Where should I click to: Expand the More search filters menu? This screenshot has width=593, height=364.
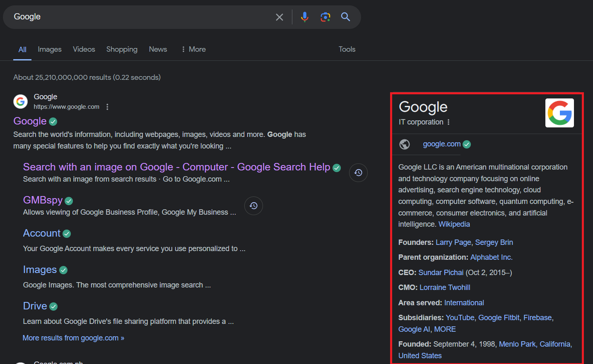click(x=193, y=49)
